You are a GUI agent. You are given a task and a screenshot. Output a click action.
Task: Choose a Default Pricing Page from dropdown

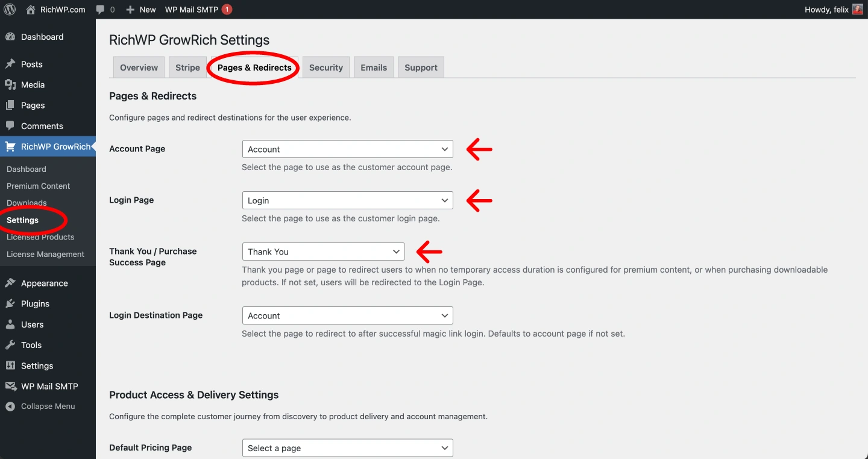pyautogui.click(x=347, y=448)
